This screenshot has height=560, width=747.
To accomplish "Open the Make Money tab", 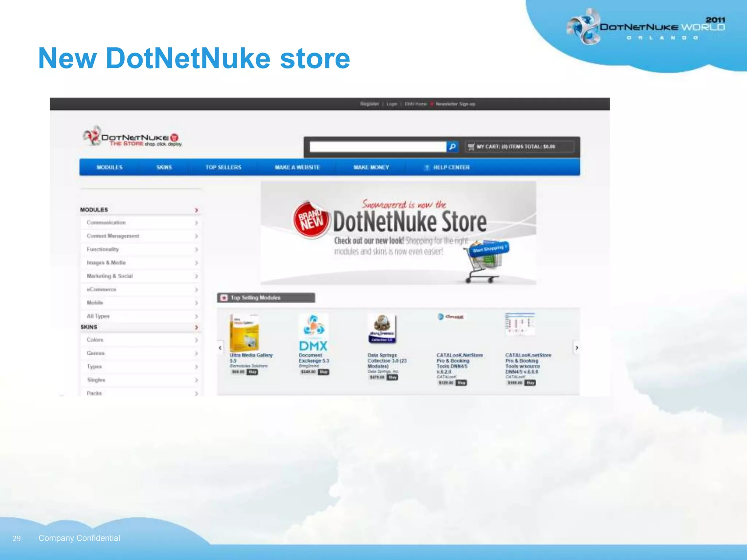I will pos(371,167).
